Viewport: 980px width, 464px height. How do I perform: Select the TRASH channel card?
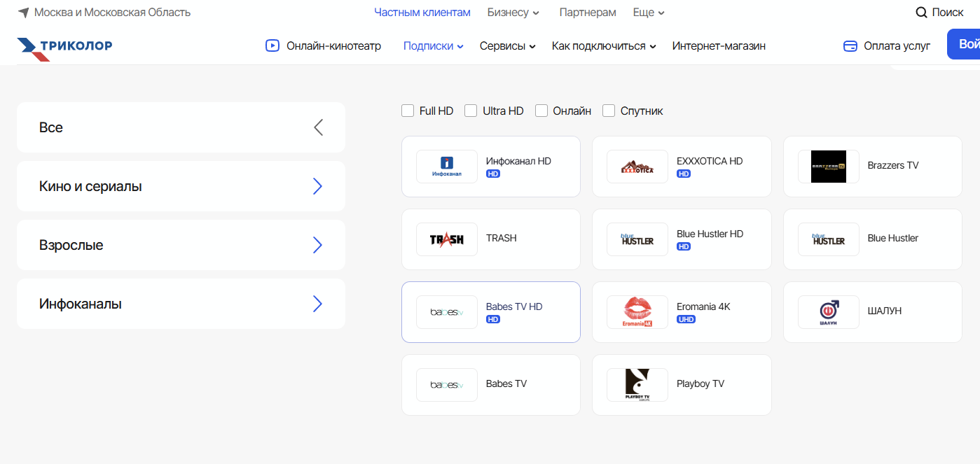[x=490, y=239]
